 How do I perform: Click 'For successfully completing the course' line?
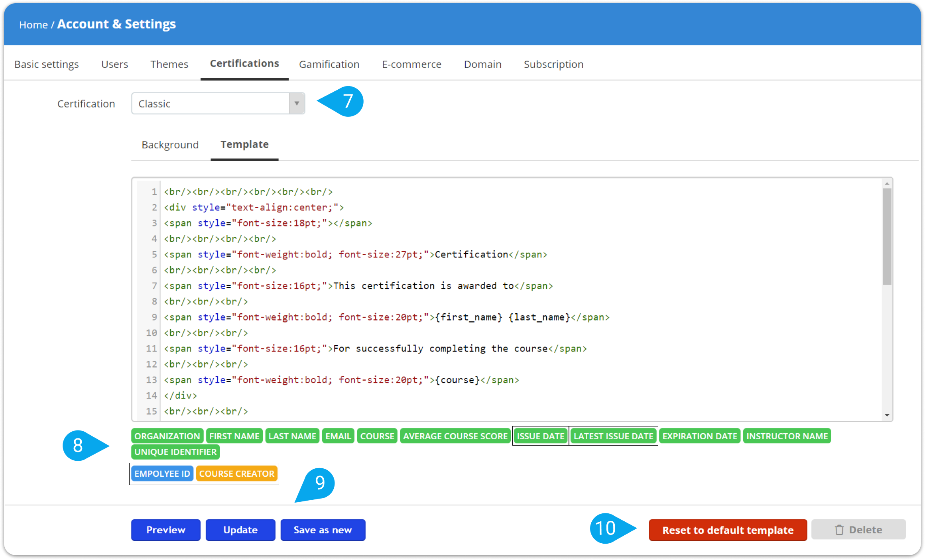(376, 349)
